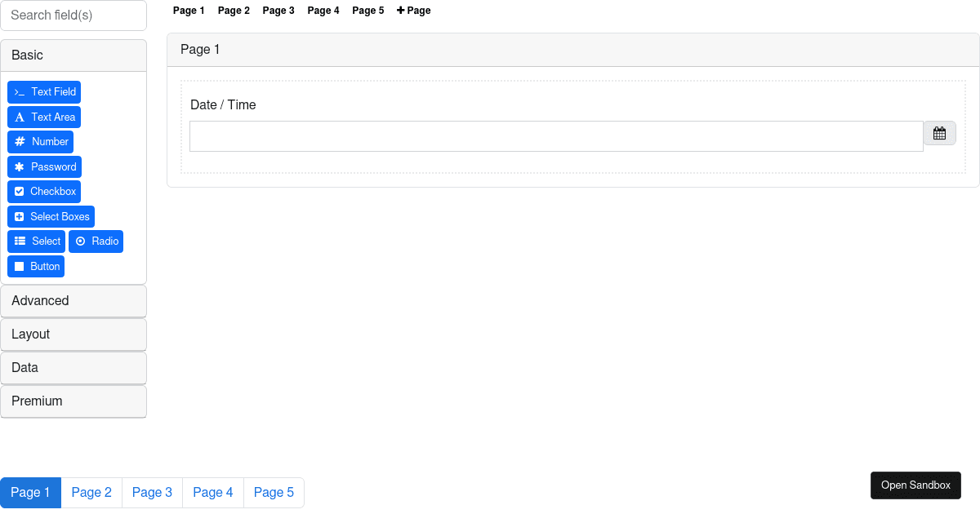The height and width of the screenshot is (514, 980).
Task: Expand the Data section
Action: 73,368
